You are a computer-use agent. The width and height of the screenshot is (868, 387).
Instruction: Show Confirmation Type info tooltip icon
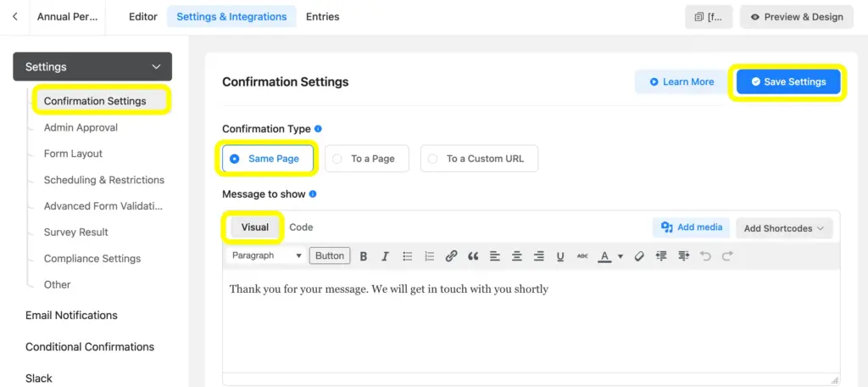click(x=318, y=129)
